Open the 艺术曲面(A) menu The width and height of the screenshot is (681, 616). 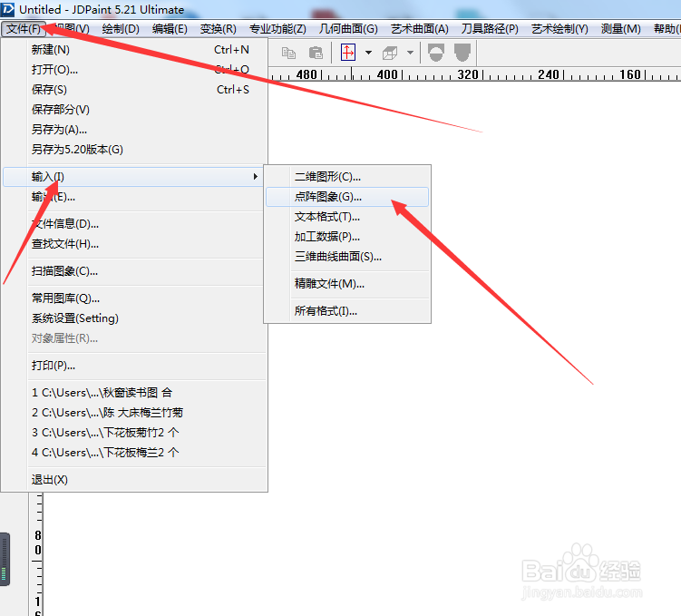click(420, 29)
